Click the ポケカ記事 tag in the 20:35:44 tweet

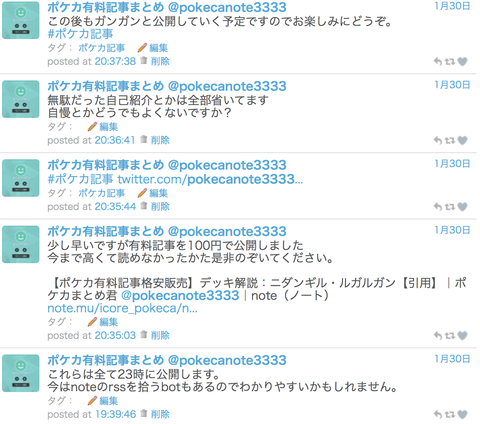pyautogui.click(x=102, y=193)
